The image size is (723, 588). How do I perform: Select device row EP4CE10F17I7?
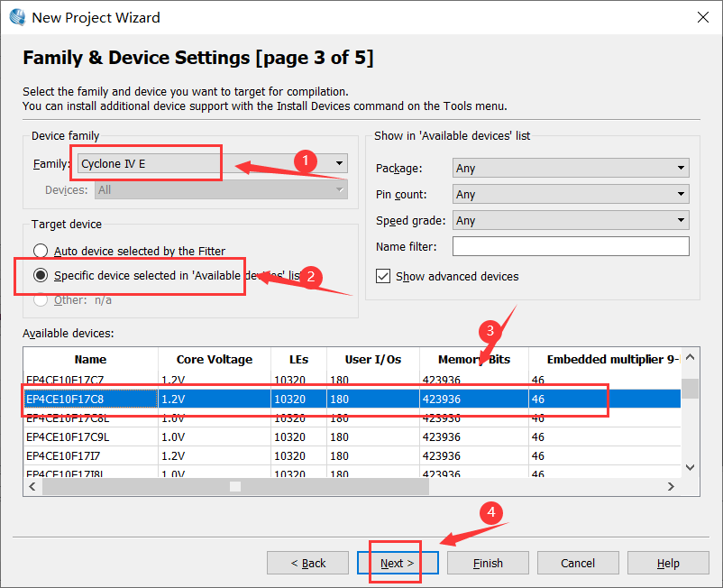pos(352,455)
